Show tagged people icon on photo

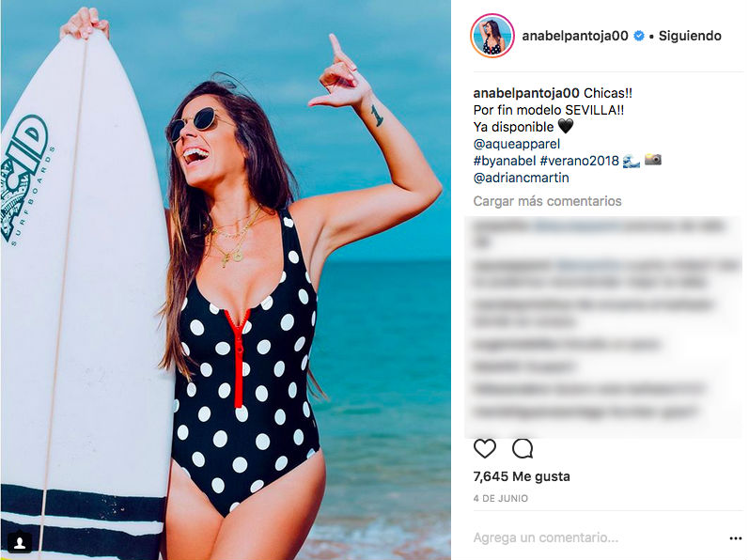(20, 542)
